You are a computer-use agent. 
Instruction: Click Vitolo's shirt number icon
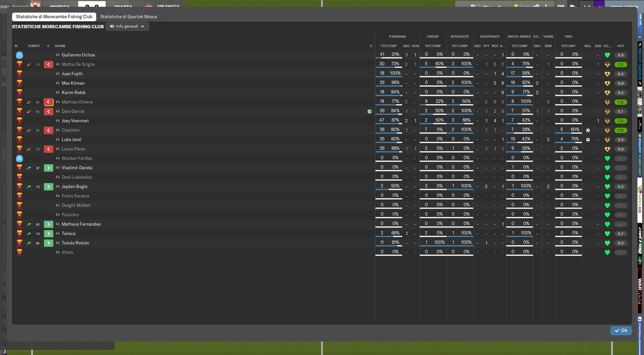click(19, 252)
